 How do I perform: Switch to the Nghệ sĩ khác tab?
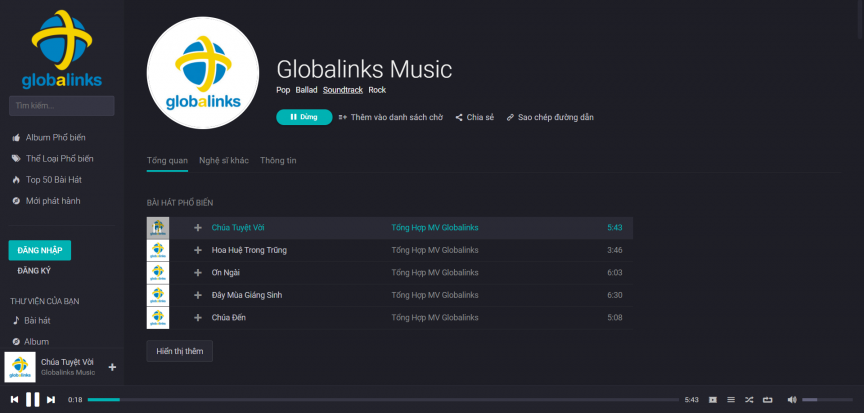pyautogui.click(x=223, y=160)
